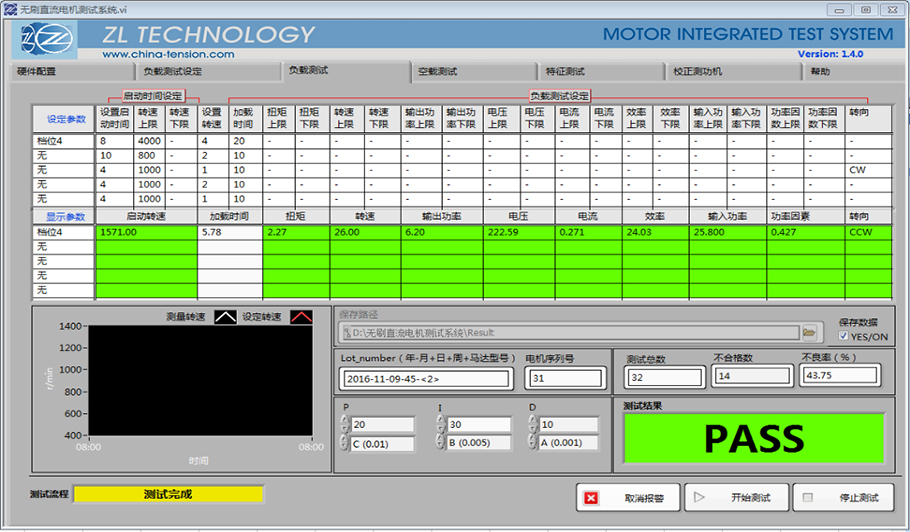Expand the C (0.01) multiplier selector
This screenshot has width=910, height=532.
(346, 443)
